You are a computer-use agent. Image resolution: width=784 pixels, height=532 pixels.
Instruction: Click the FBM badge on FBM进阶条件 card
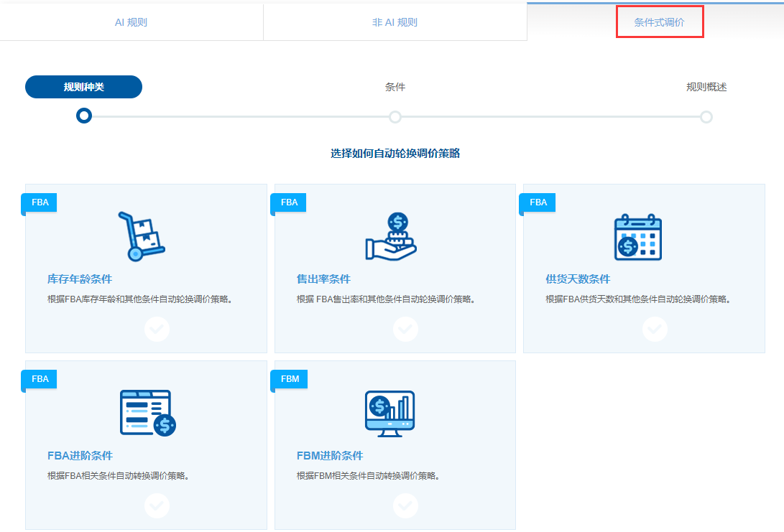tap(290, 379)
